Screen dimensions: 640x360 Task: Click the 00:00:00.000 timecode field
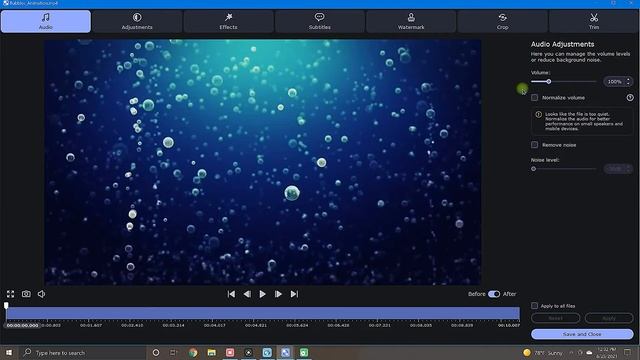click(22, 325)
